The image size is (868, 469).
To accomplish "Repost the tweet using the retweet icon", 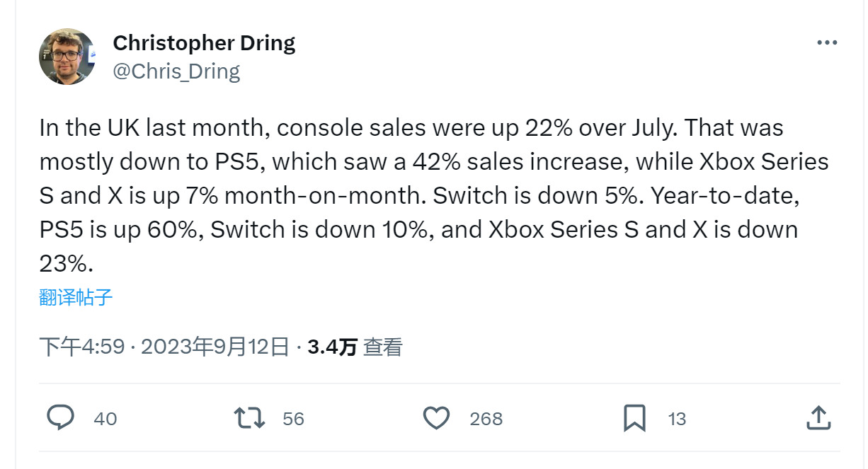I will [x=249, y=418].
